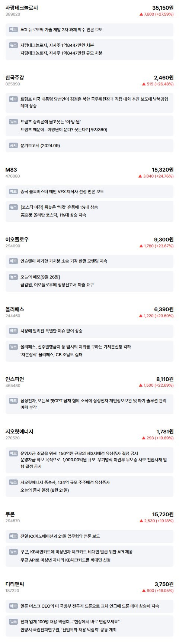The height and width of the screenshot is (644, 179).
Task: Open news '자람테크놀로지, 자사주 1억8447만원 규모 처분'
Action: 61,53
